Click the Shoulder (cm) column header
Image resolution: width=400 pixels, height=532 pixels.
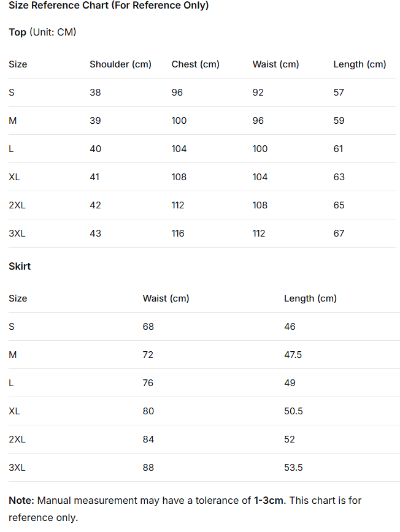pos(120,64)
